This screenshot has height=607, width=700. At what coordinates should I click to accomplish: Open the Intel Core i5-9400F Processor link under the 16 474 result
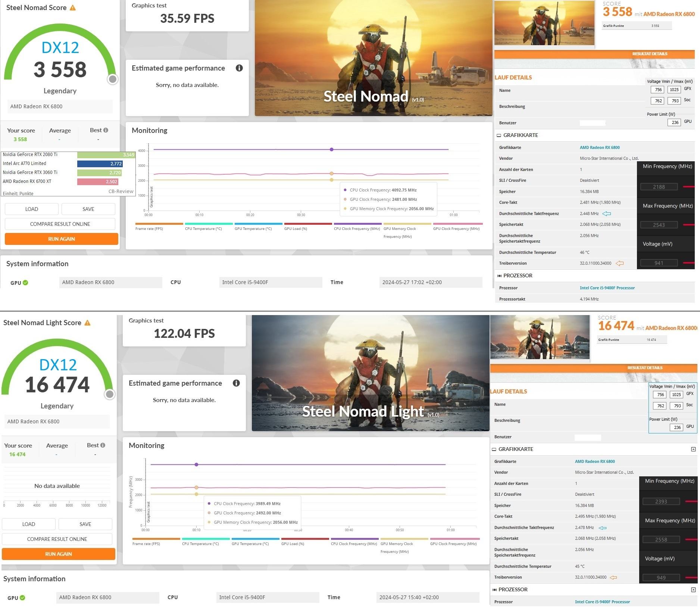pos(602,602)
